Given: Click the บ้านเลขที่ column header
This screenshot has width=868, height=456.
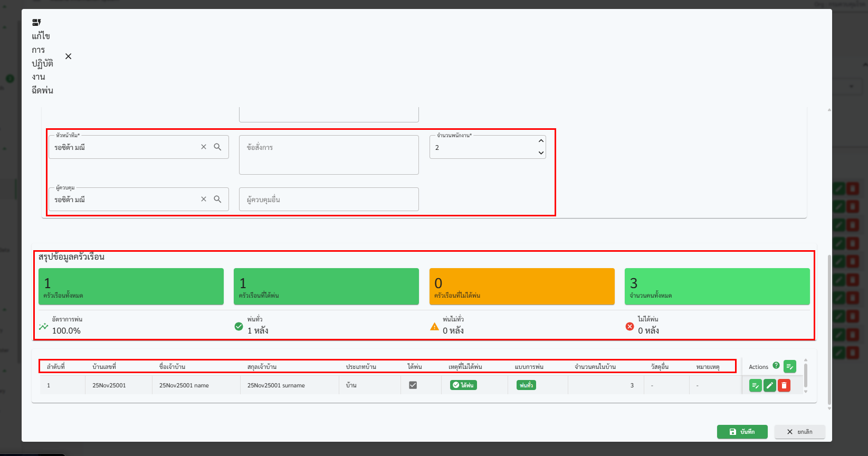Looking at the screenshot, I should 104,367.
